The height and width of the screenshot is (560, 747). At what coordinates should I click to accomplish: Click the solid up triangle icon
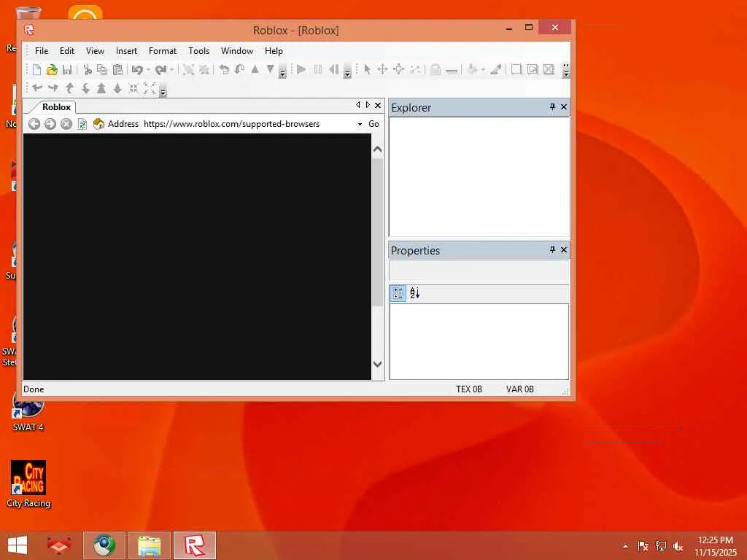pos(255,69)
